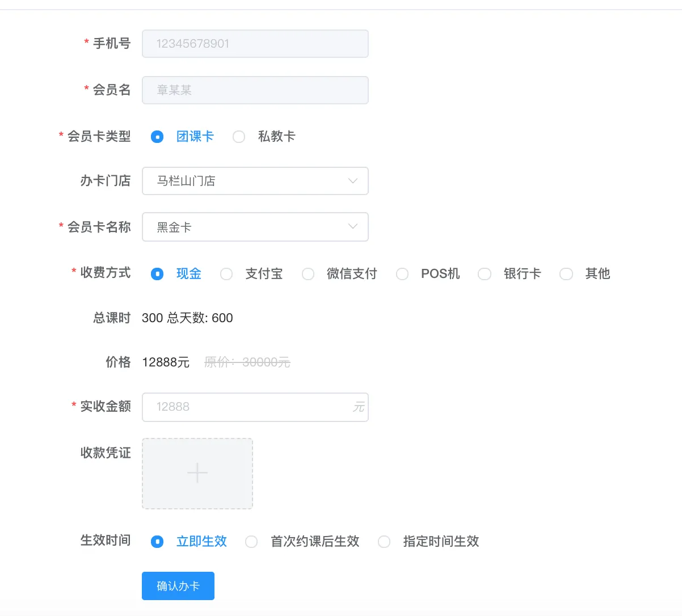Screen dimensions: 682x616
Task: Choose 指定时间生效 effective time option
Action: pos(384,542)
